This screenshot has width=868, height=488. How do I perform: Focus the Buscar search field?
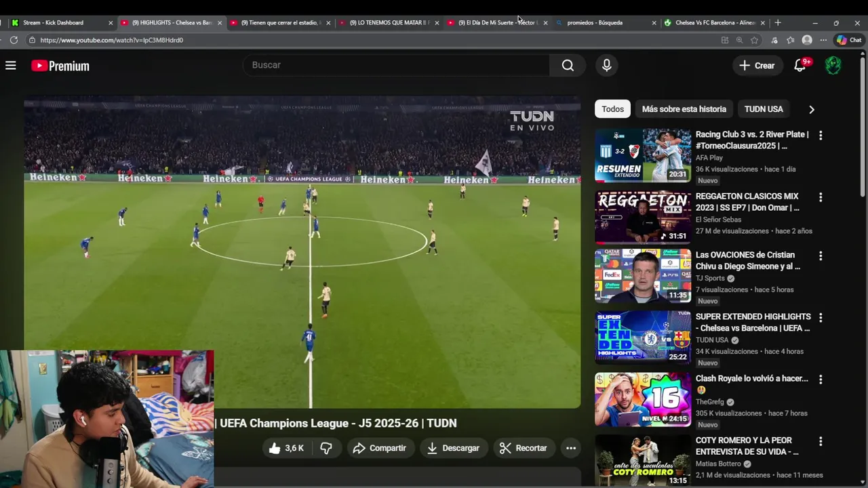396,65
